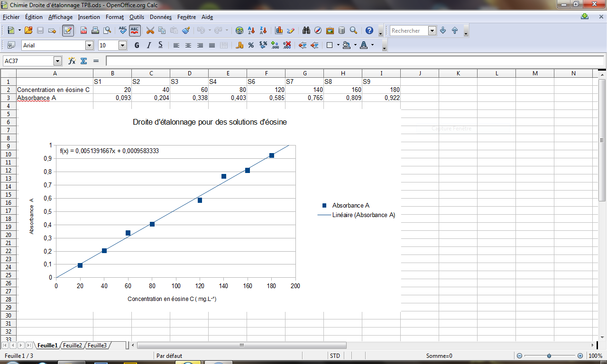The image size is (607, 364).
Task: Run the spelling check
Action: tap(123, 30)
